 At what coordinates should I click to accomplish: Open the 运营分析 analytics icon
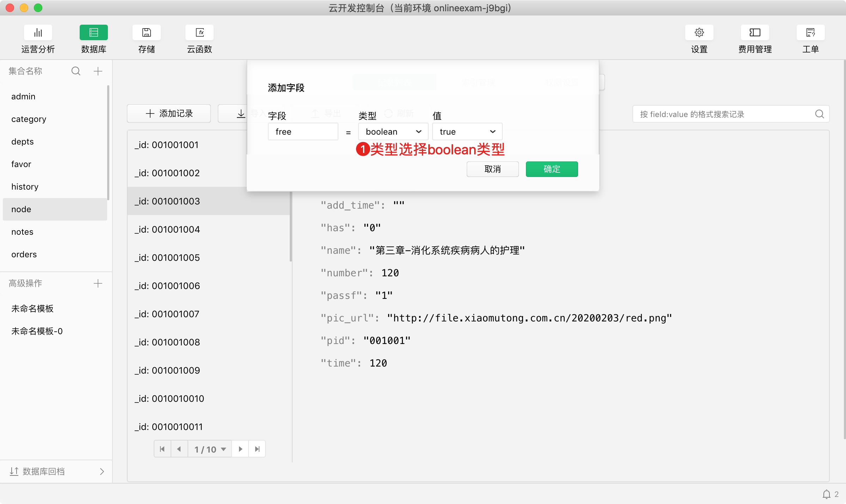pyautogui.click(x=38, y=33)
